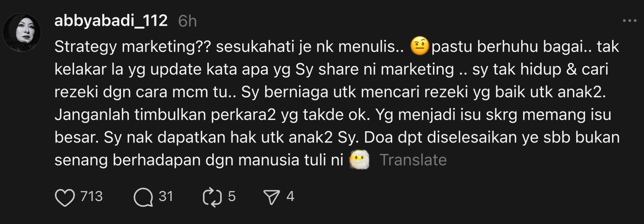Share the post via paper plane icon
The height and width of the screenshot is (224, 644).
(272, 197)
